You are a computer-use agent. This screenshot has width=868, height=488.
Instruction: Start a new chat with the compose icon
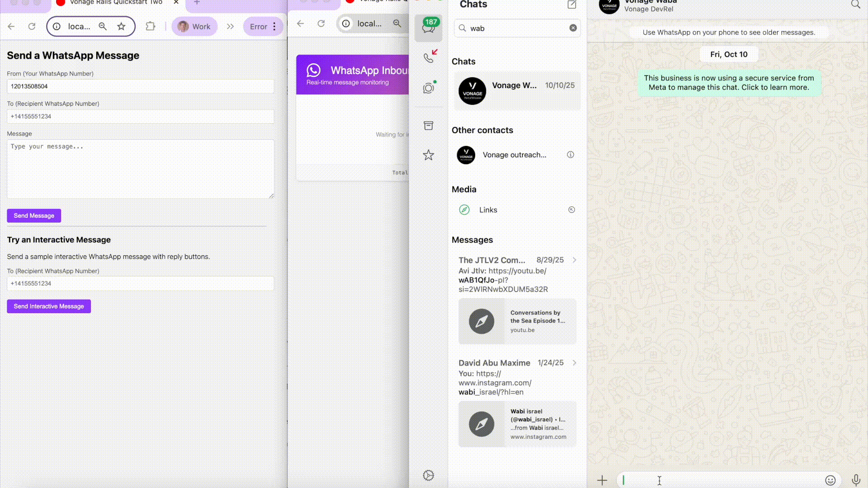[571, 5]
